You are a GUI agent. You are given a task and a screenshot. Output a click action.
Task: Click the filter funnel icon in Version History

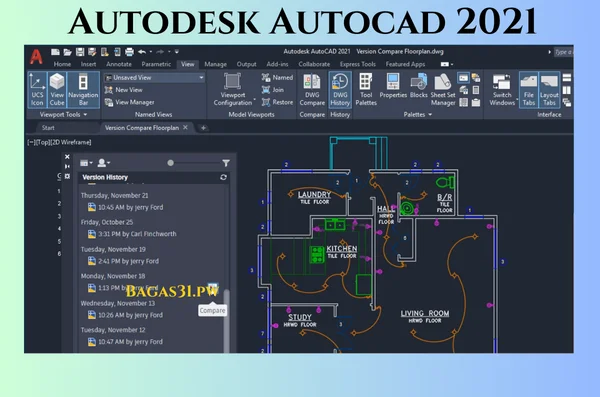pos(226,163)
